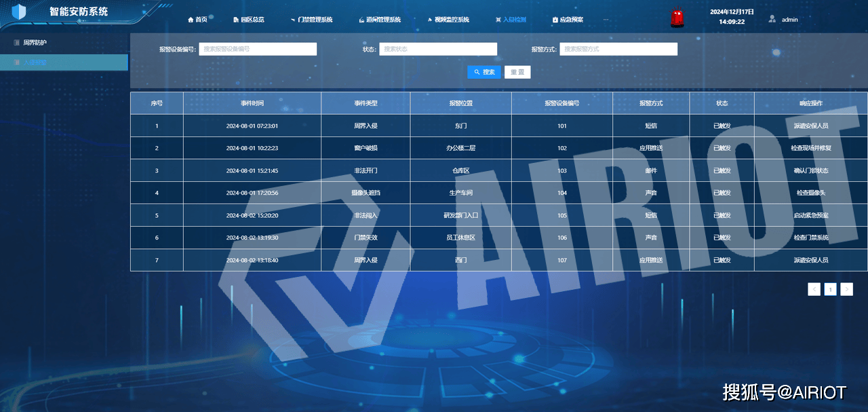868x412 pixels.
Task: Click the admin username
Action: [x=789, y=20]
